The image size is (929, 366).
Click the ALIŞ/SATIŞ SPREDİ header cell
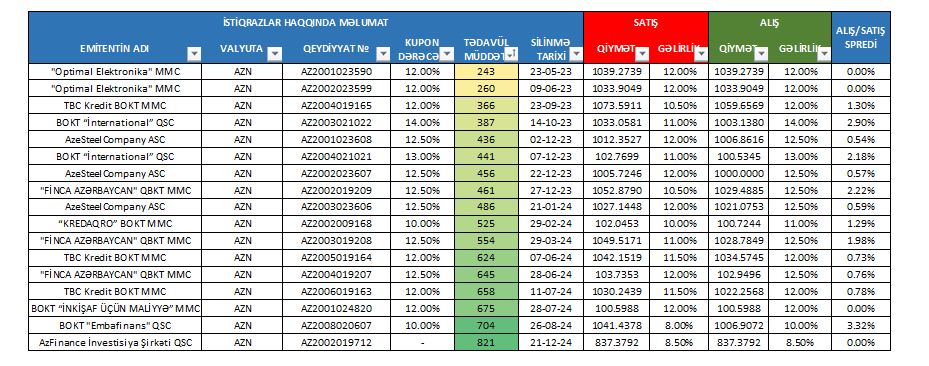[861, 37]
